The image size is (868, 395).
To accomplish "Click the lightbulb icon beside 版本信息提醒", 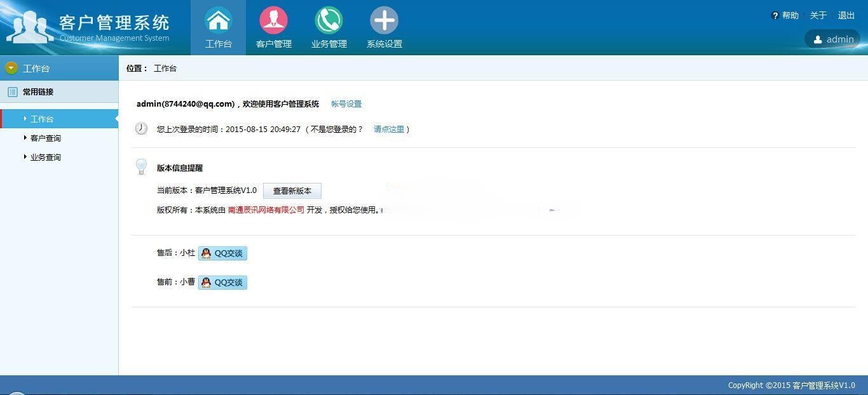I will pos(141,167).
